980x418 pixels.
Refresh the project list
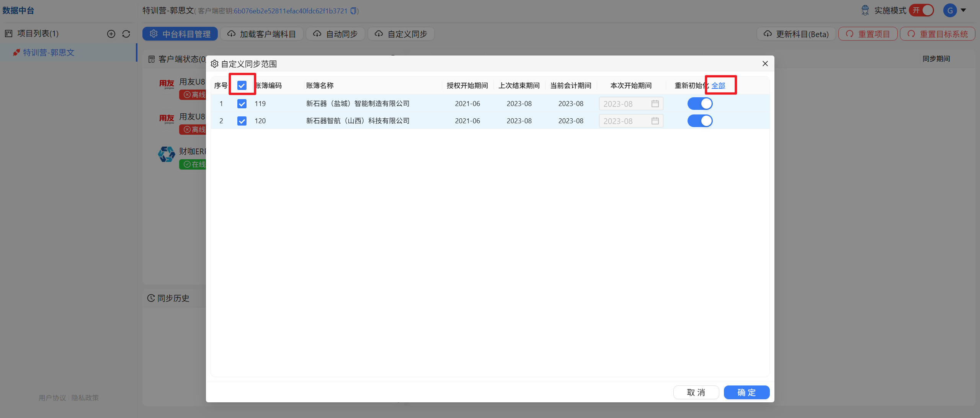coord(126,34)
